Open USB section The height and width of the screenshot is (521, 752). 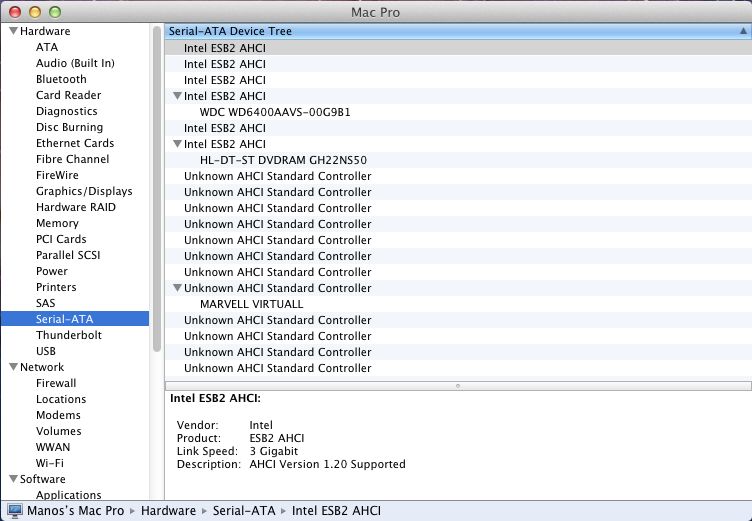coord(46,351)
